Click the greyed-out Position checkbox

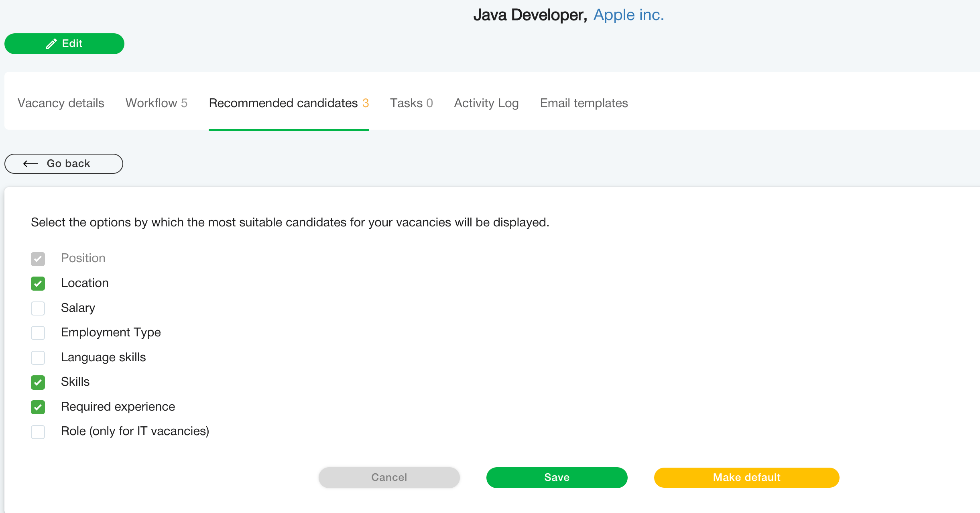point(38,259)
